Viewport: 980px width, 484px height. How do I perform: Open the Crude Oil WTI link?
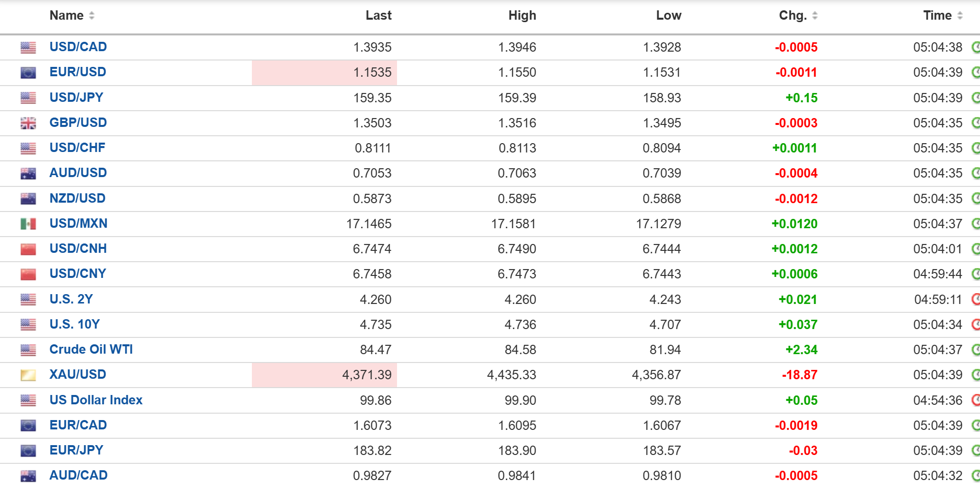(x=91, y=350)
